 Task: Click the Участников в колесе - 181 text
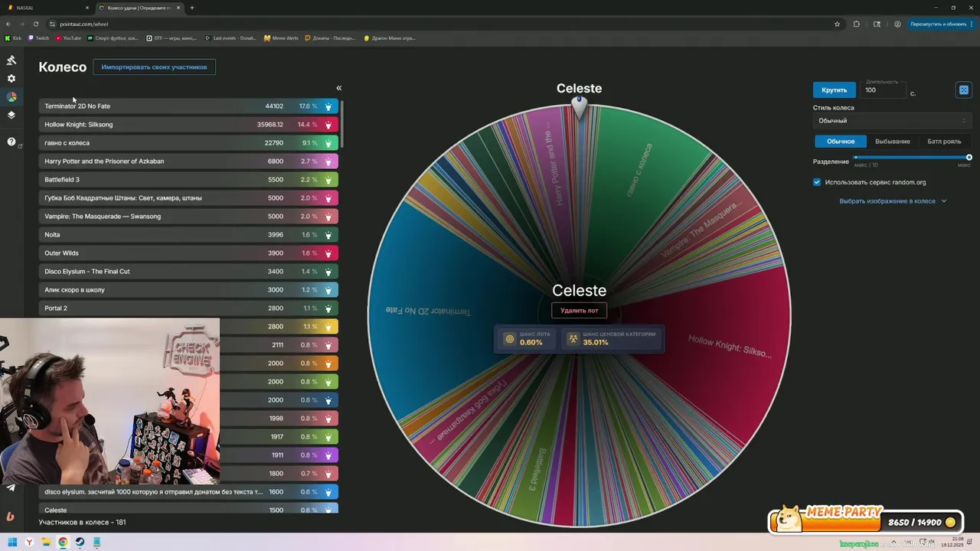pyautogui.click(x=82, y=522)
